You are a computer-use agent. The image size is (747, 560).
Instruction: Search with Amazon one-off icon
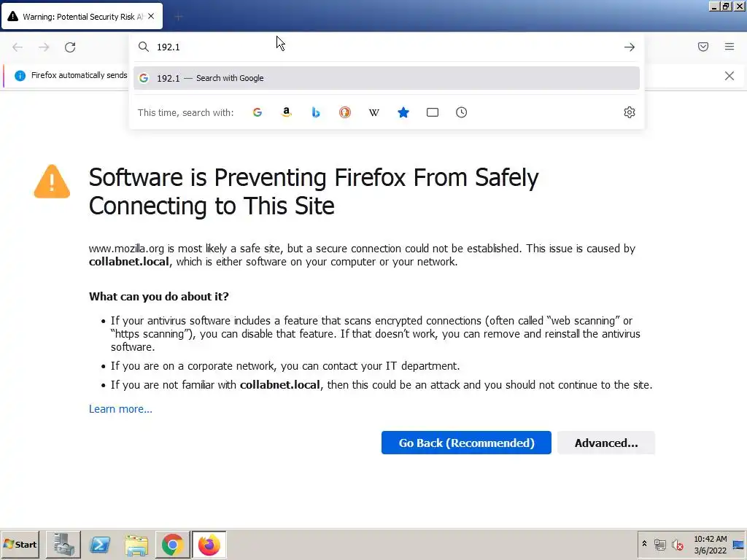pos(286,112)
